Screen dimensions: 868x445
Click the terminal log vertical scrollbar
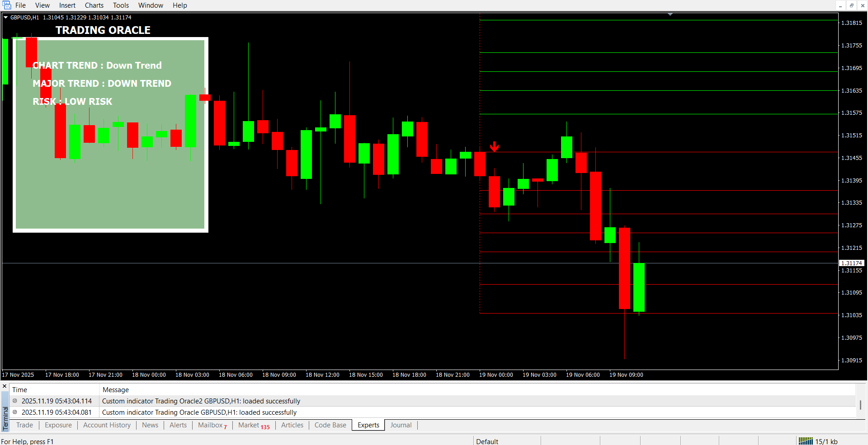coord(860,405)
